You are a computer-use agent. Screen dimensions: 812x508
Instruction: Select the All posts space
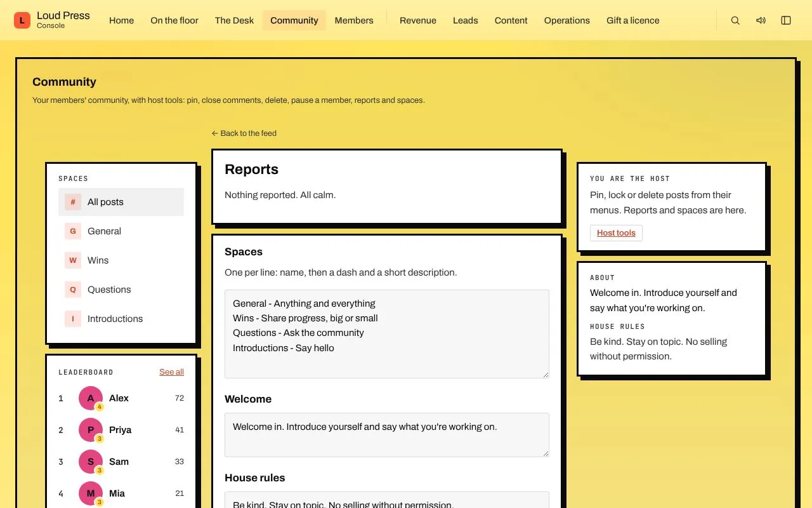coord(121,202)
